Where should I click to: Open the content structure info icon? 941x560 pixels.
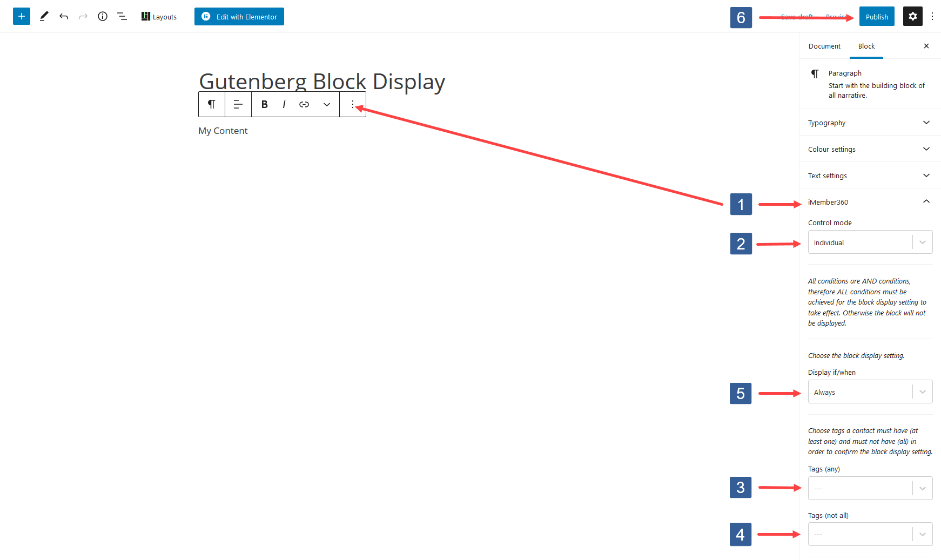pos(103,16)
